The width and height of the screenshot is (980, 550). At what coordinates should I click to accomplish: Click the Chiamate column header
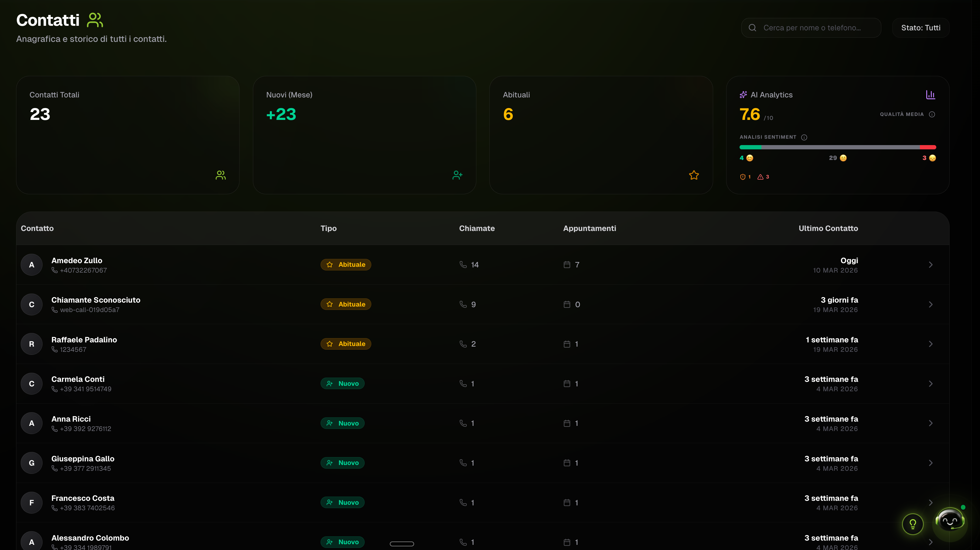point(476,228)
